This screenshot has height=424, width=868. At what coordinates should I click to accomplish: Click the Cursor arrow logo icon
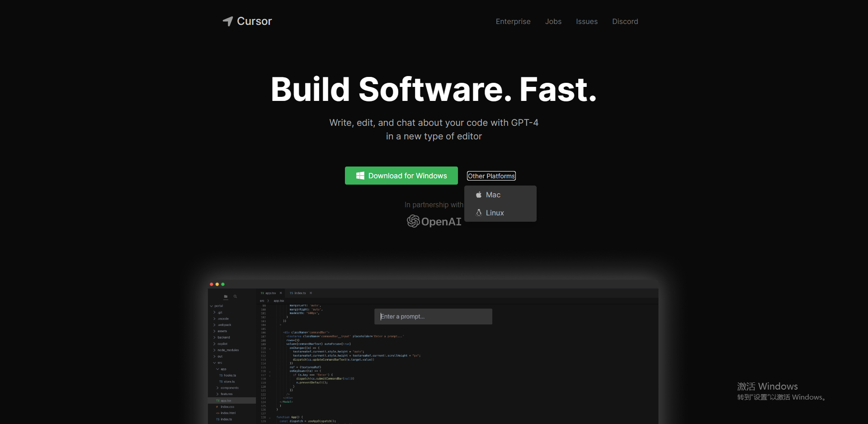click(228, 21)
